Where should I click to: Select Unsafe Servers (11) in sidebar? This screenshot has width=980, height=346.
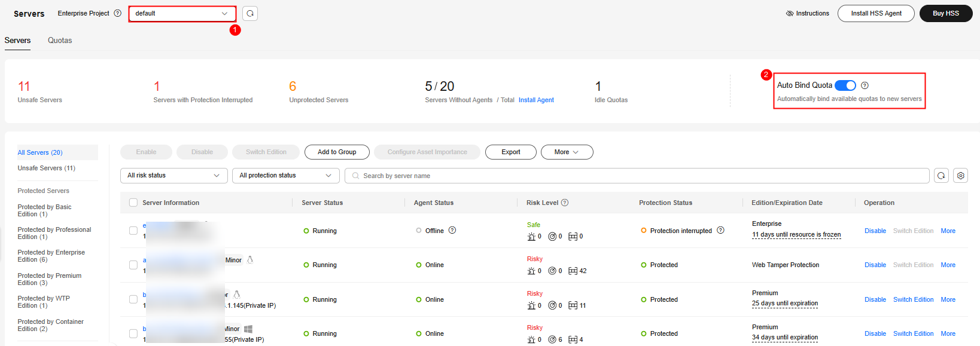[47, 169]
